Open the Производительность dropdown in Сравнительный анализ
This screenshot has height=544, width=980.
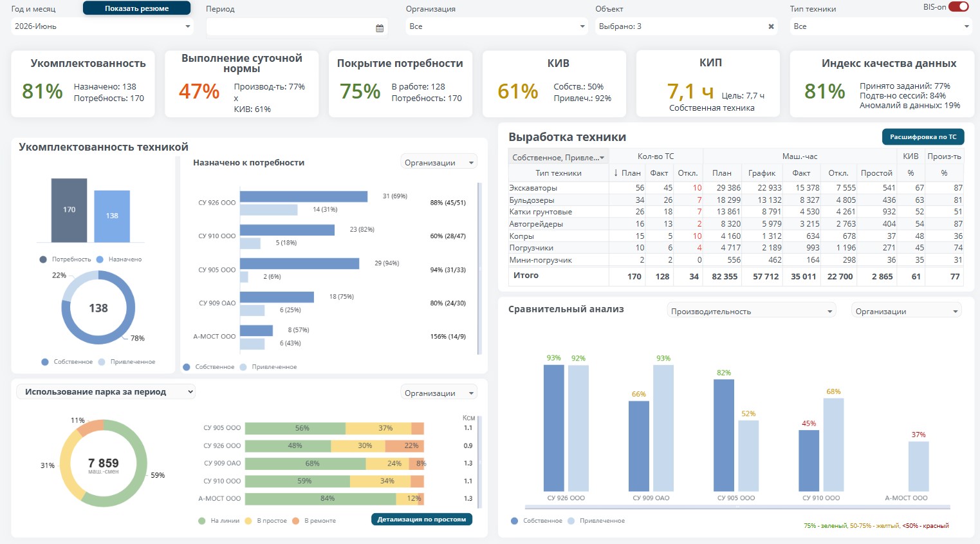[752, 312]
